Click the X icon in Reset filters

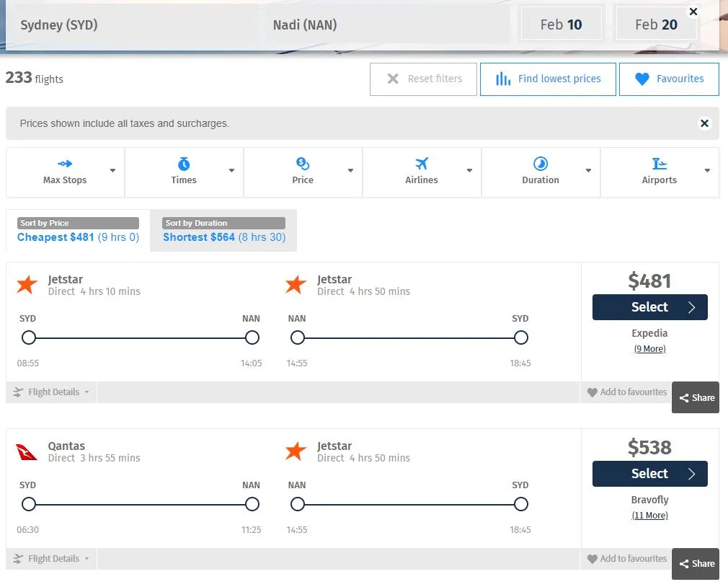coord(393,79)
